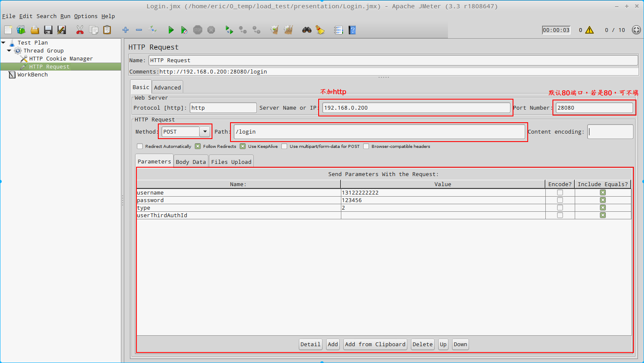Collapse the Test Plan tree node
The width and height of the screenshot is (644, 363).
3,42
